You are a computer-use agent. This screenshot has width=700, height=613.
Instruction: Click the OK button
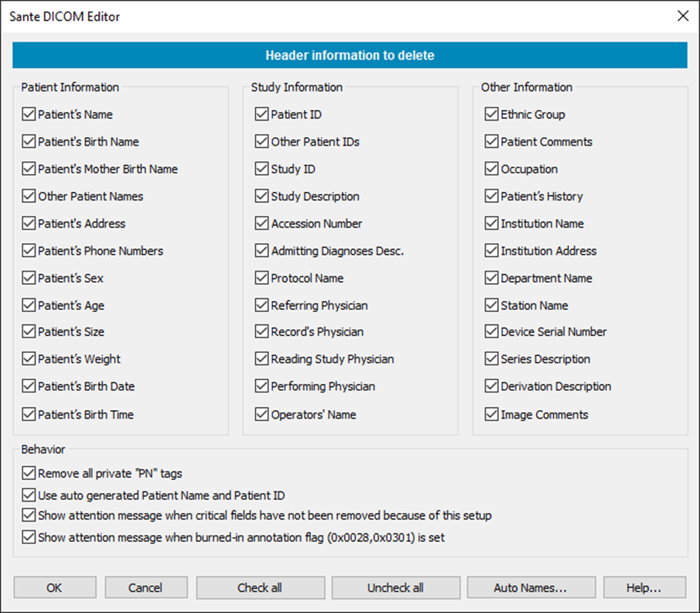(x=54, y=587)
